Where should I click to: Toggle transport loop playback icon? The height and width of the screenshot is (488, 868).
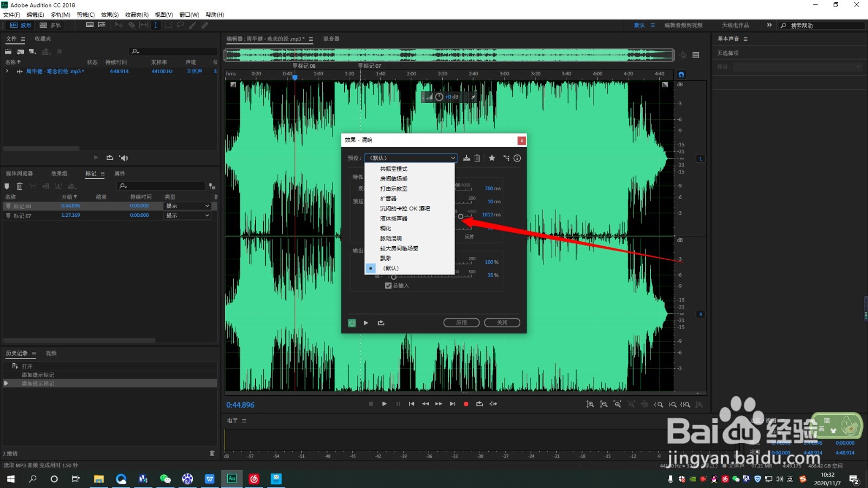(x=480, y=404)
